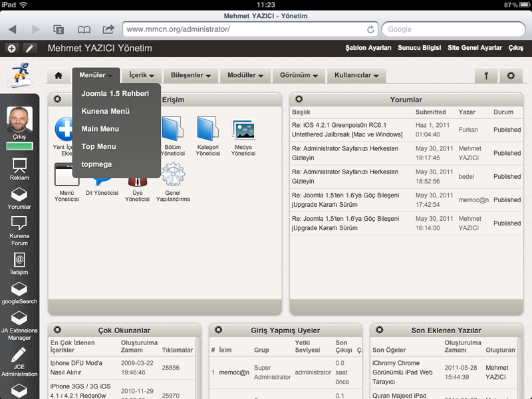This screenshot has width=532, height=399.
Task: Click the Tıklamalar column header
Action: [178, 350]
